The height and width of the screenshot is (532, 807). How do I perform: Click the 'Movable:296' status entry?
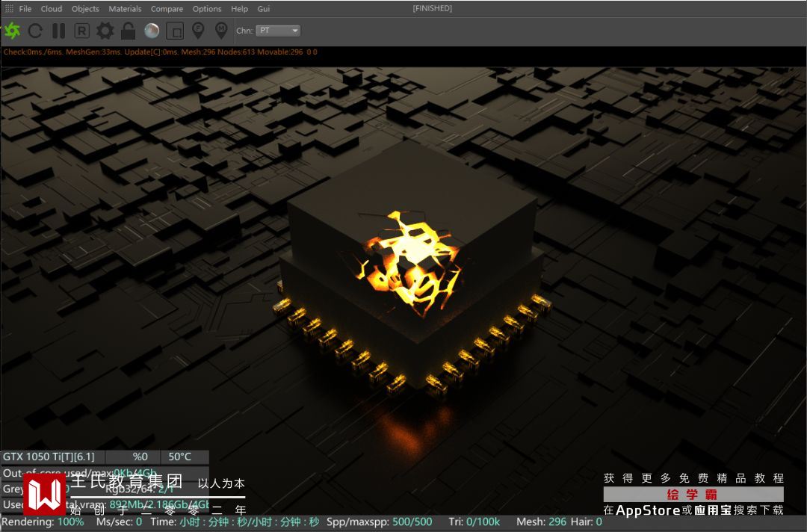click(280, 52)
